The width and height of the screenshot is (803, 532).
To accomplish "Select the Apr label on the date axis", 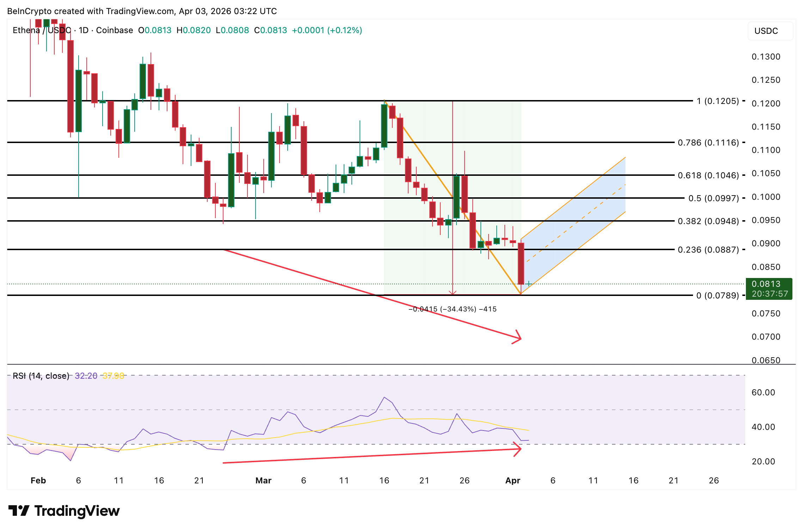I will (x=513, y=480).
